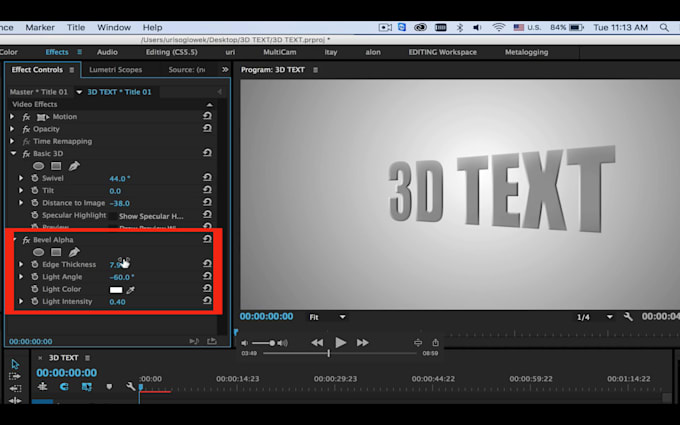Select the ellipse mask tool under Bevel Alpha
The height and width of the screenshot is (425, 680).
coord(39,252)
